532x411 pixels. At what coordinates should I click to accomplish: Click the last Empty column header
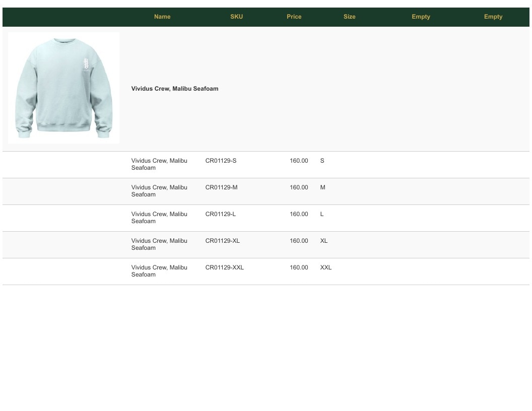click(x=493, y=17)
